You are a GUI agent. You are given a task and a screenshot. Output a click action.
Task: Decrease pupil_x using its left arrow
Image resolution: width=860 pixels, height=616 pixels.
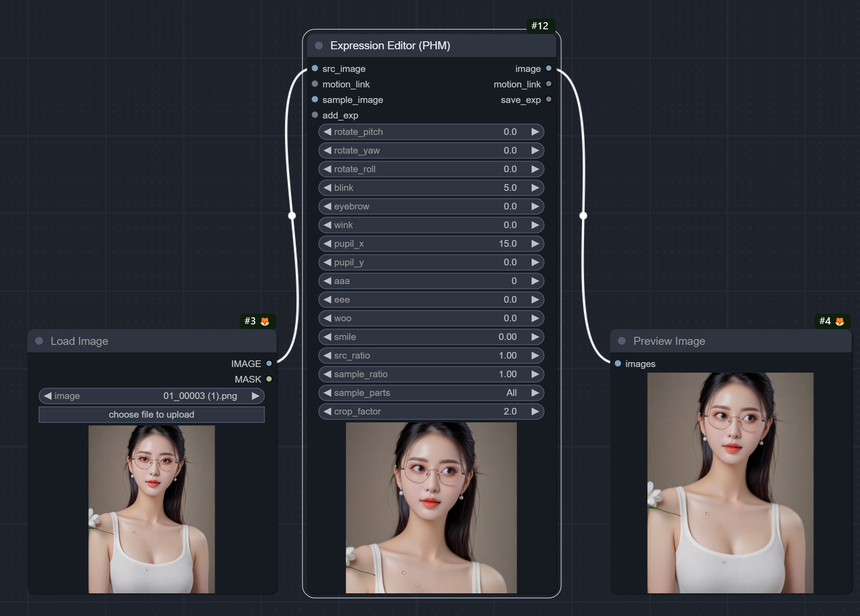click(x=327, y=243)
